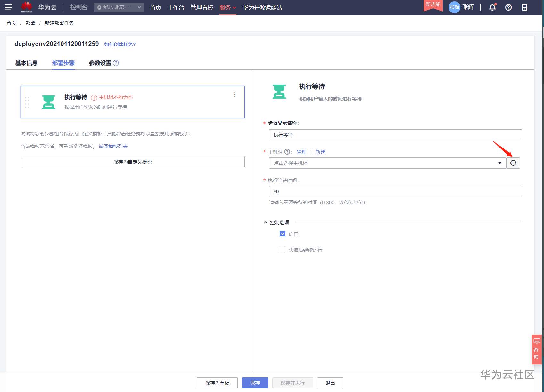Open 华为开源镜像站 in top navigation

coord(262,7)
